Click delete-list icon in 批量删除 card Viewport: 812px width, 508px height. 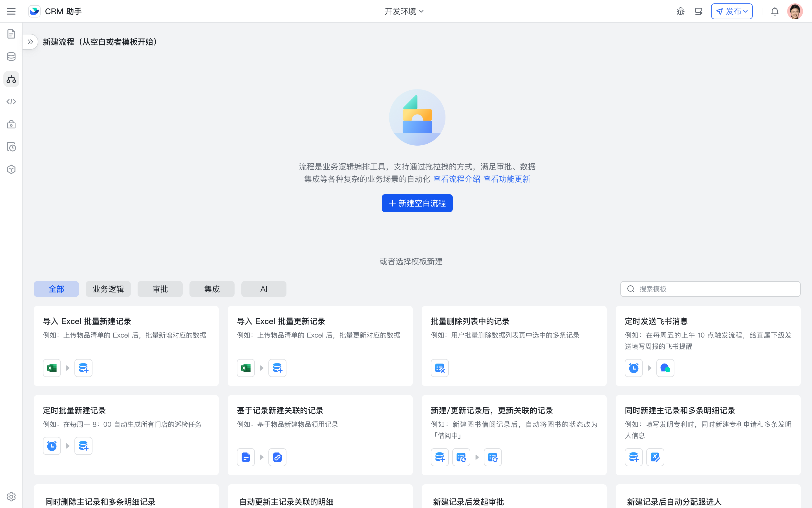point(440,368)
